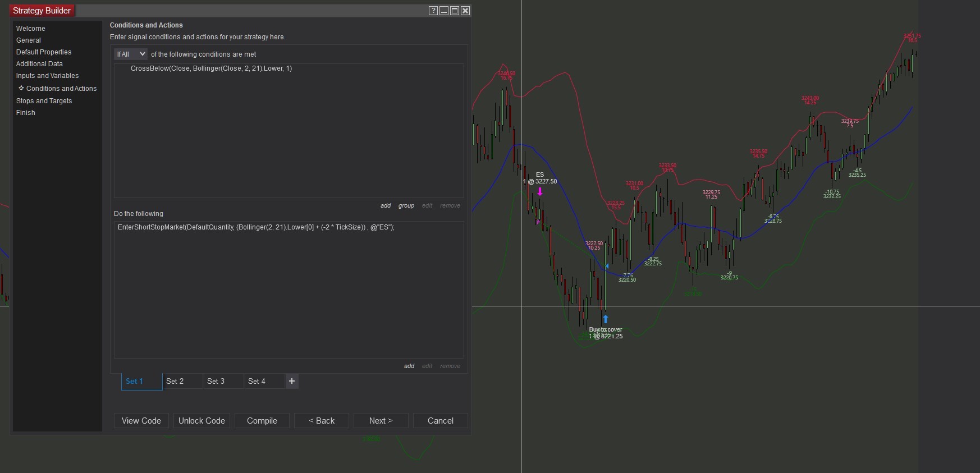This screenshot has height=473, width=980.
Task: Select the blue buy-to-cover arrow on chart
Action: pos(605,319)
